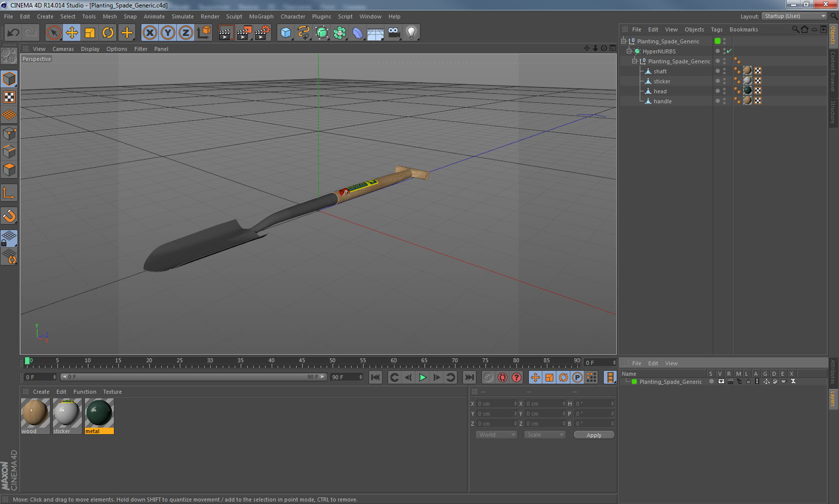Screen dimensions: 839x504
Task: Open the Array modeling objects icon
Action: (x=340, y=33)
